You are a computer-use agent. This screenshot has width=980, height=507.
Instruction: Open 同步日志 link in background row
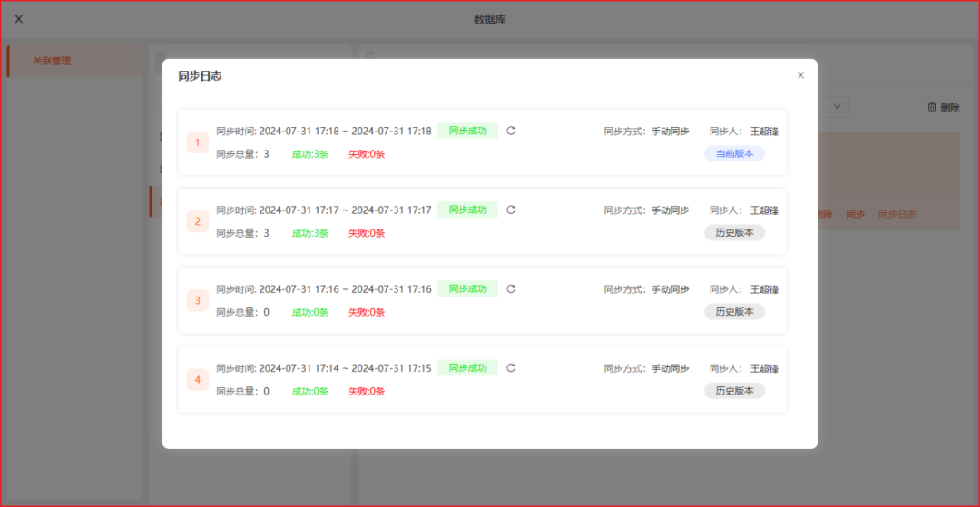click(897, 214)
